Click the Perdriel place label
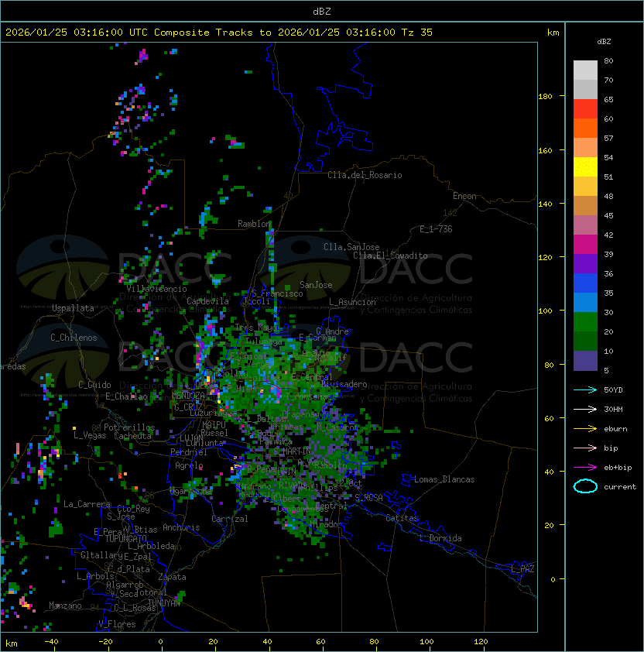 coord(189,451)
